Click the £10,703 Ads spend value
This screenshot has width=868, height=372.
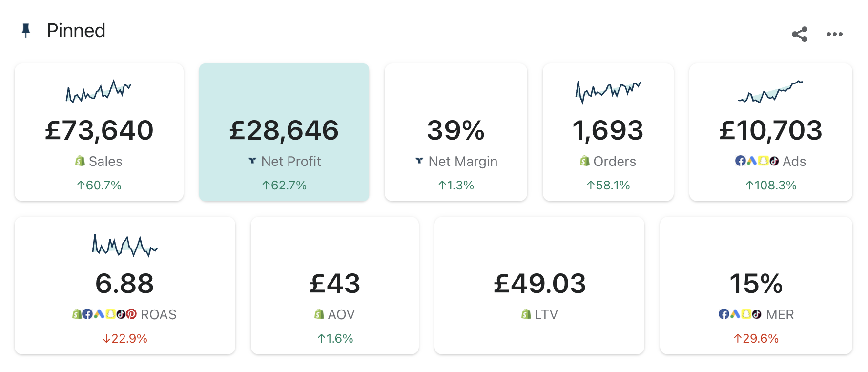pyautogui.click(x=770, y=131)
